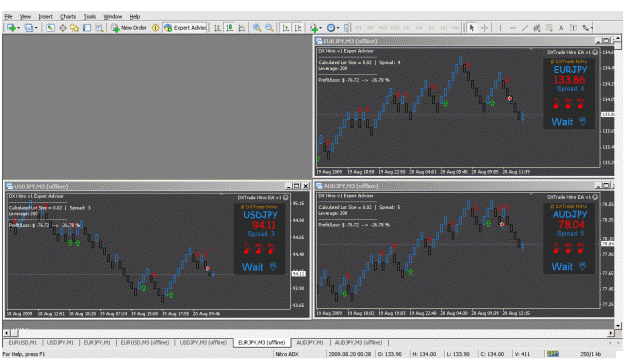Open the Market Watch panel icon
625x360 pixels.
pos(50,28)
